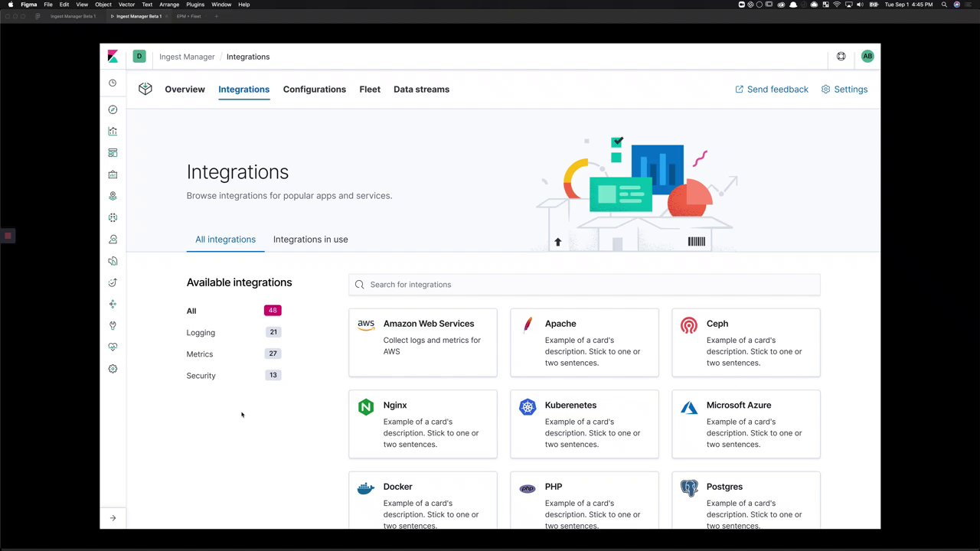Open Figma's Arrange menu
Image resolution: width=980 pixels, height=551 pixels.
[x=169, y=5]
